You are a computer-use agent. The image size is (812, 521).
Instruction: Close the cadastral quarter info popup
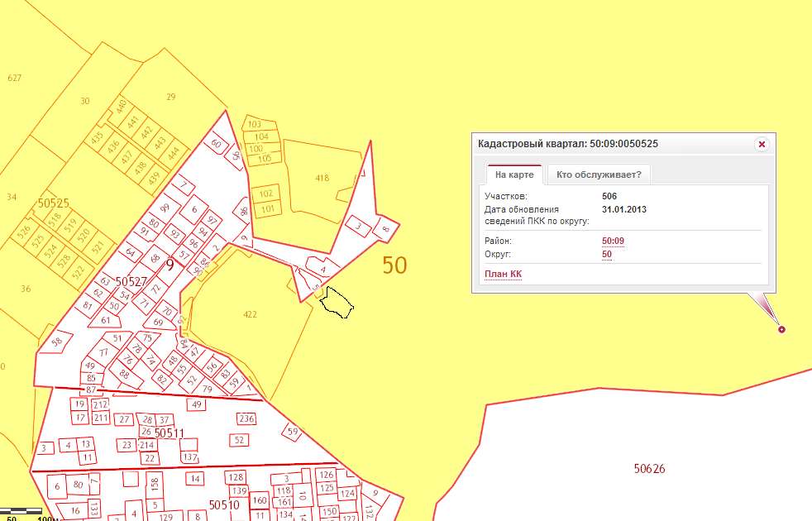(762, 144)
